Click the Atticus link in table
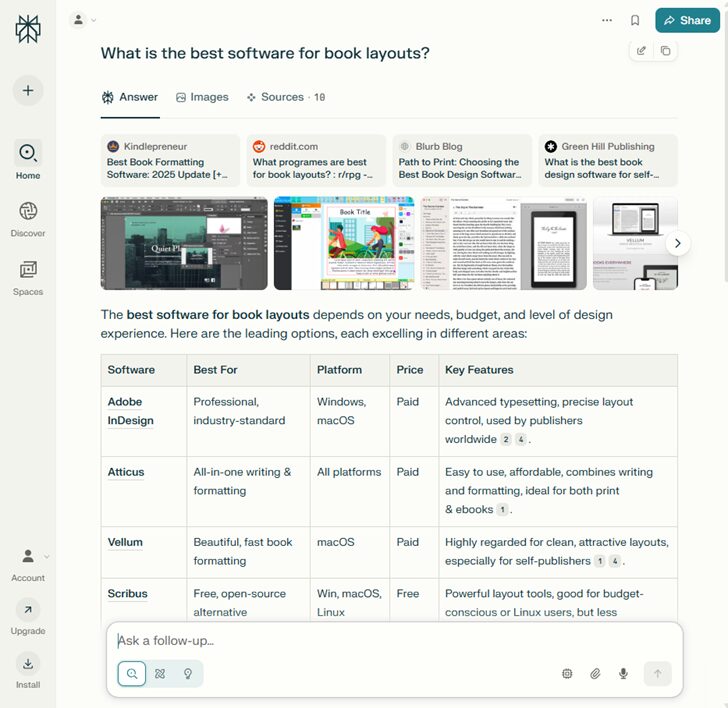This screenshot has width=728, height=708. tap(126, 472)
